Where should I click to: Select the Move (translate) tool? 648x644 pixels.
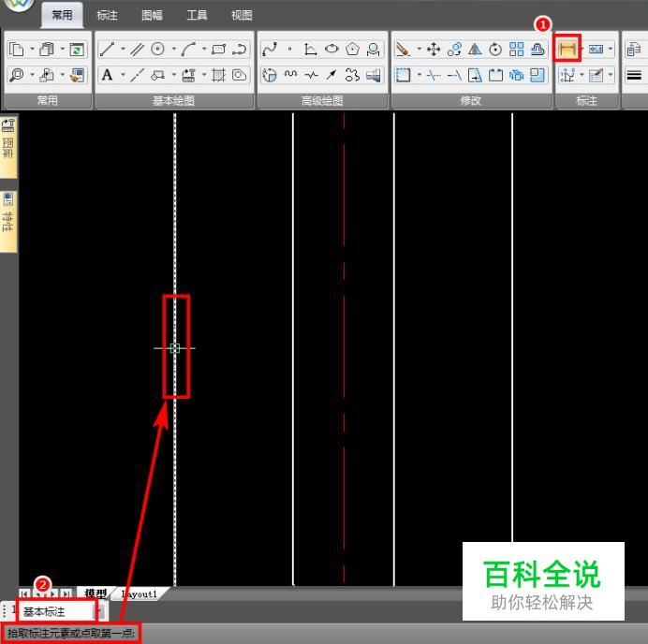[434, 50]
